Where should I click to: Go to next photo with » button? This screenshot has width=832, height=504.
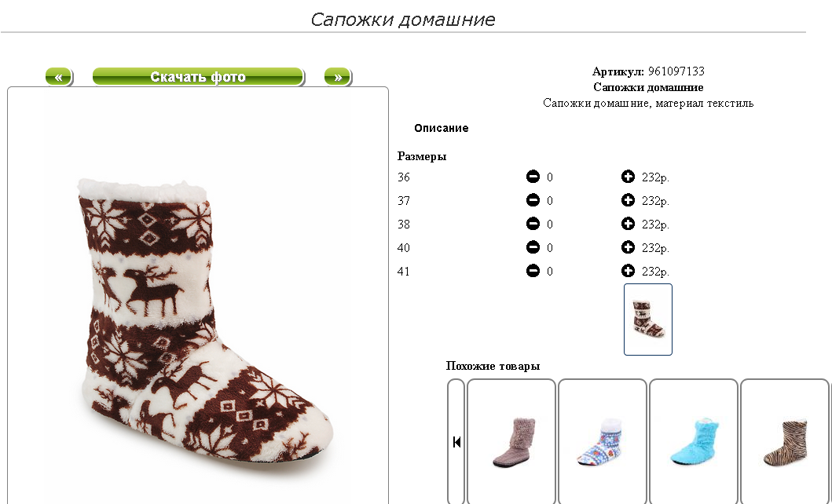[x=338, y=77]
